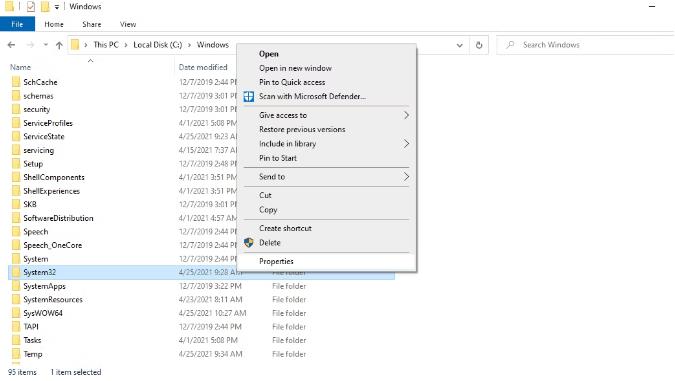The width and height of the screenshot is (675, 381).
Task: Select Pin to Start
Action: 327,158
